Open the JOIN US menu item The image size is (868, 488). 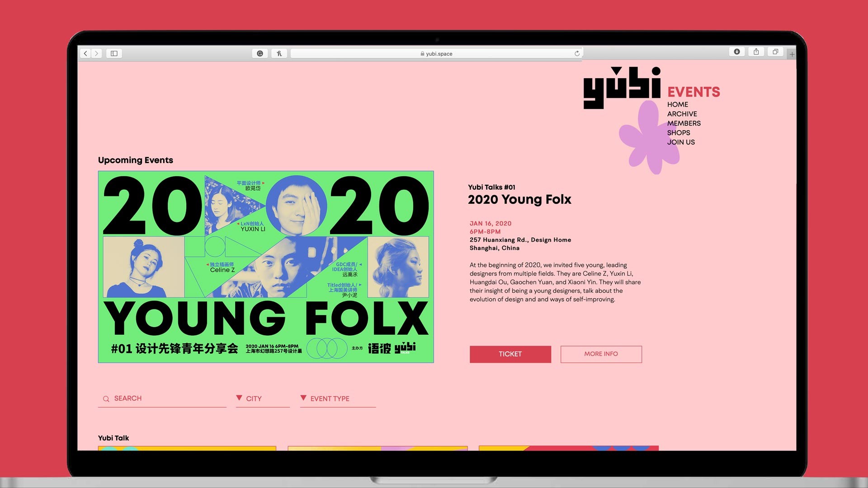pyautogui.click(x=681, y=142)
